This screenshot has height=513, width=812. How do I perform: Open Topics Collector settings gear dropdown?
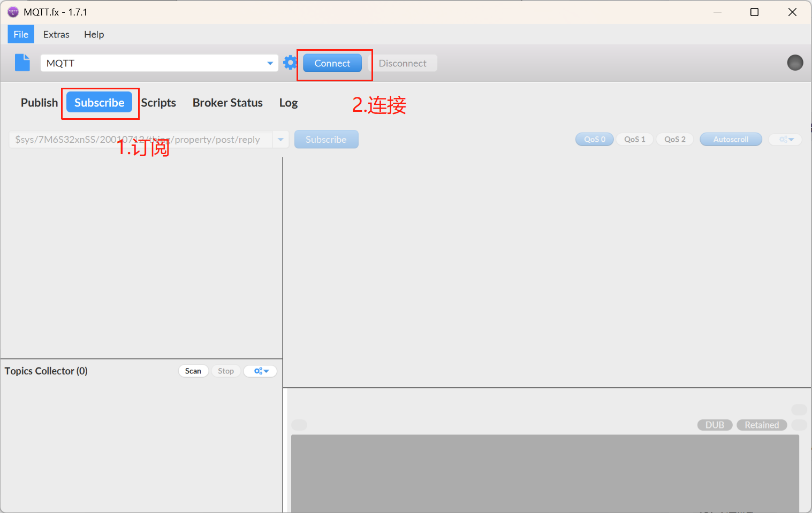261,371
